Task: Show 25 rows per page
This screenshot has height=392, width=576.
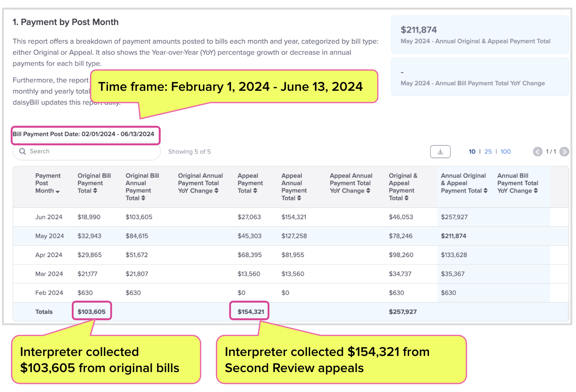Action: 488,151
